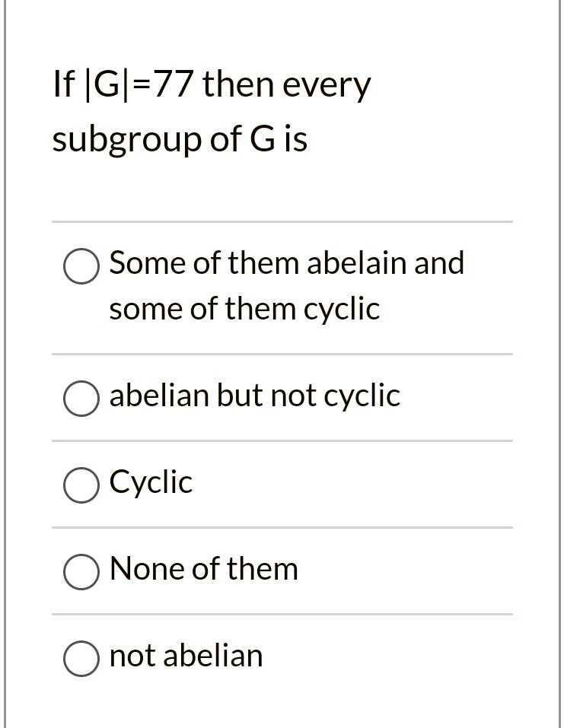Click the 'abelian but not cyclic' label
This screenshot has height=728, width=564.
(x=254, y=396)
